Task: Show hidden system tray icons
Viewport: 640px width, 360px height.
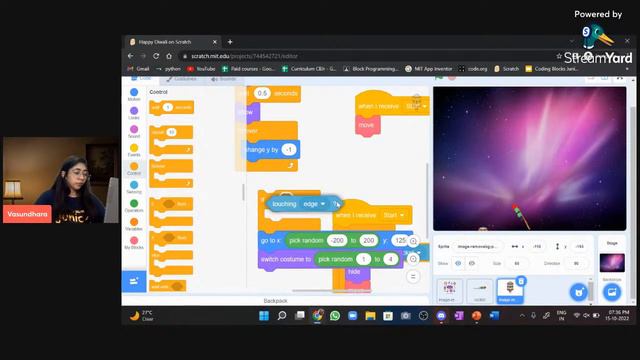Action: (x=522, y=316)
